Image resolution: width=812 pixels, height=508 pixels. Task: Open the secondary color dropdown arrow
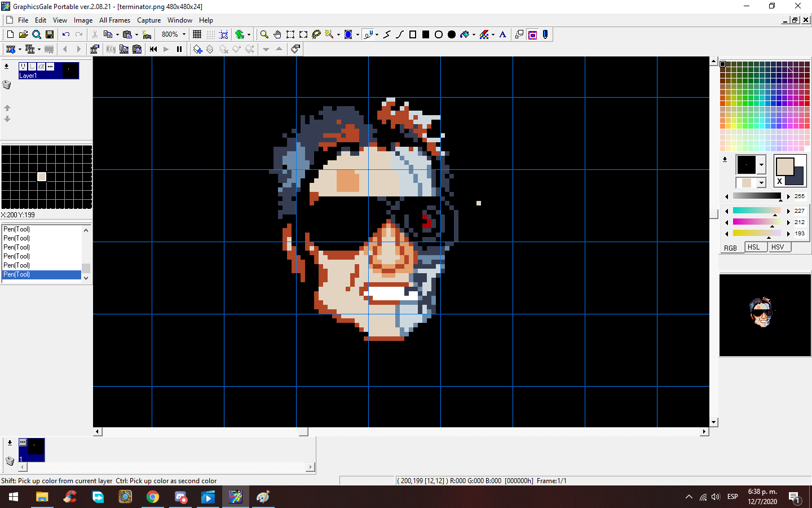761,183
